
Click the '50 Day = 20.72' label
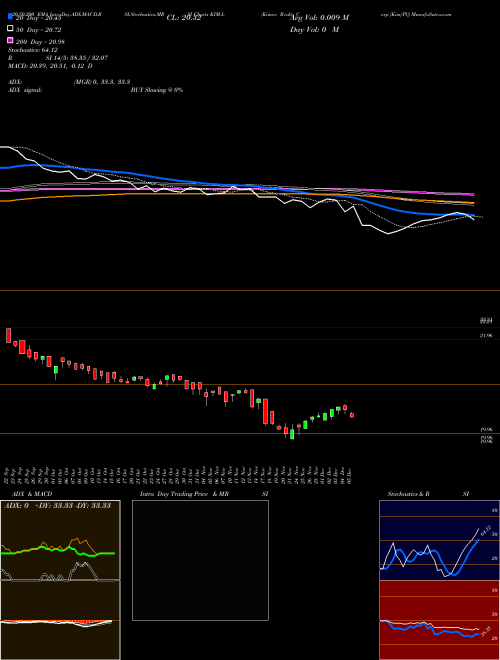pos(39,30)
